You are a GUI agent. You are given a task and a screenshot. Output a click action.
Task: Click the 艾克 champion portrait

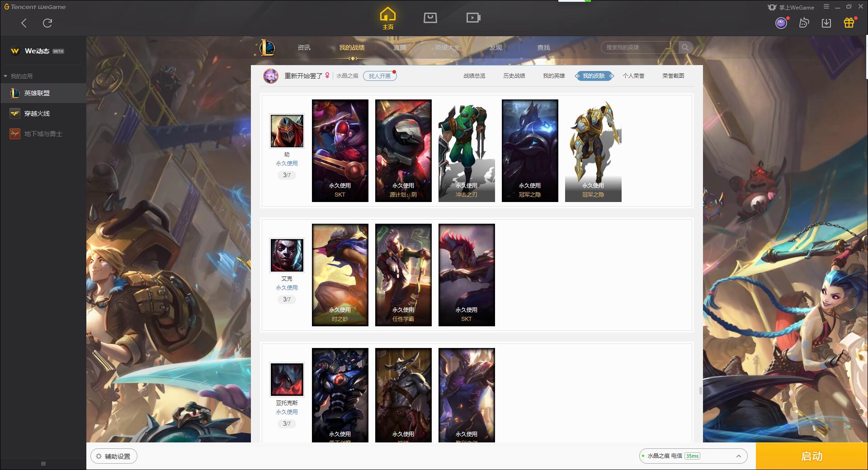click(287, 255)
